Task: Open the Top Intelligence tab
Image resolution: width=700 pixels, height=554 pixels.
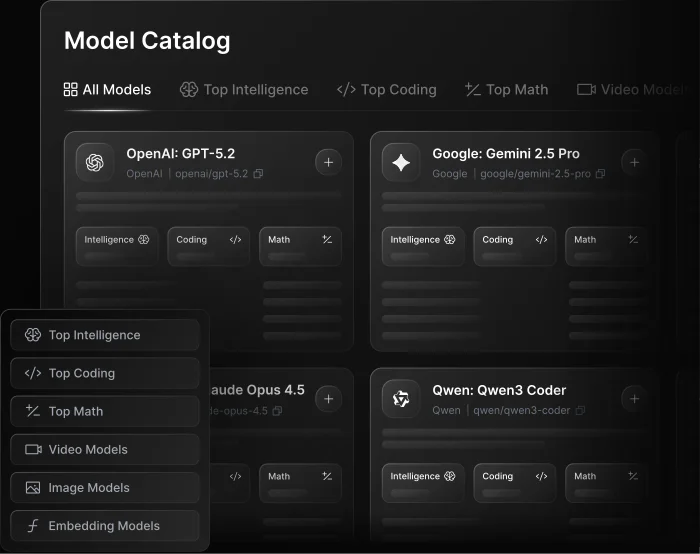Action: pyautogui.click(x=244, y=89)
